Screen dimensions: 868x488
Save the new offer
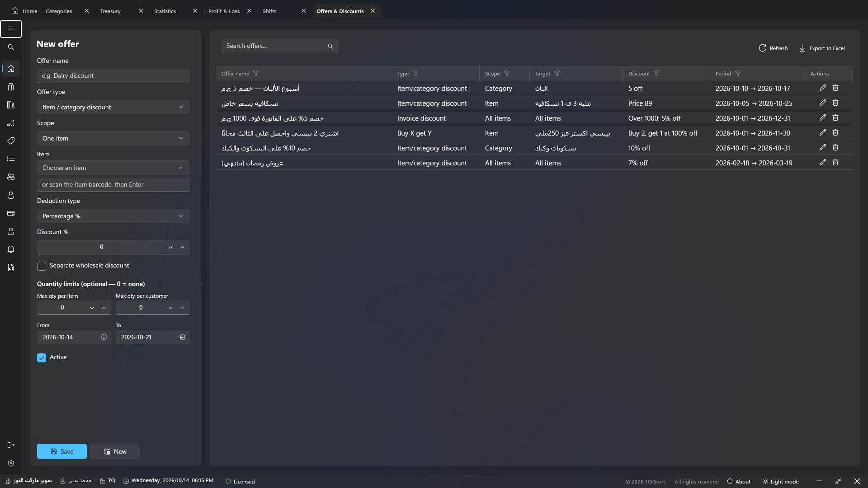pyautogui.click(x=62, y=452)
